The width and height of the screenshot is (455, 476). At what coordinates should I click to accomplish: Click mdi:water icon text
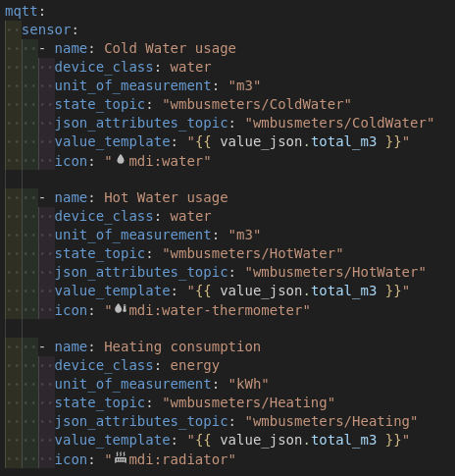coord(166,161)
